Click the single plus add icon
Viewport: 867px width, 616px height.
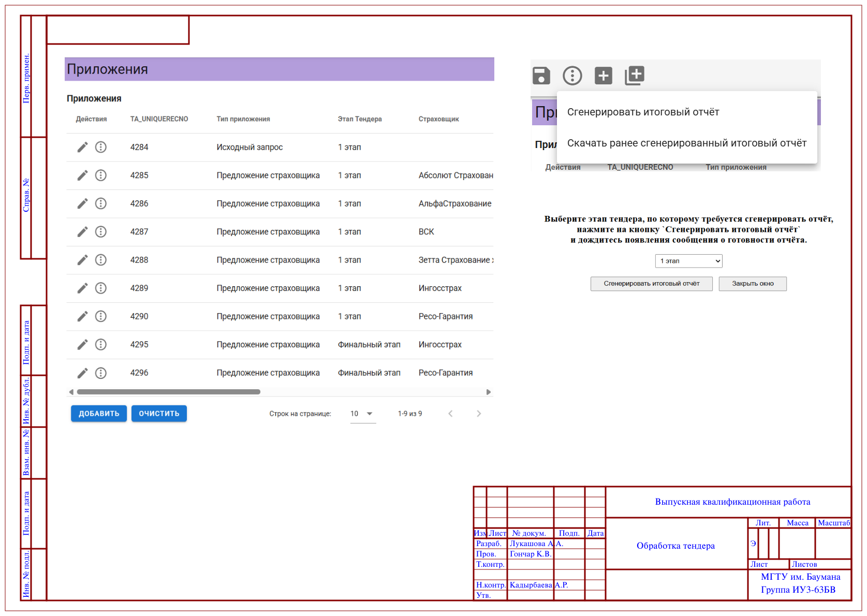(604, 76)
